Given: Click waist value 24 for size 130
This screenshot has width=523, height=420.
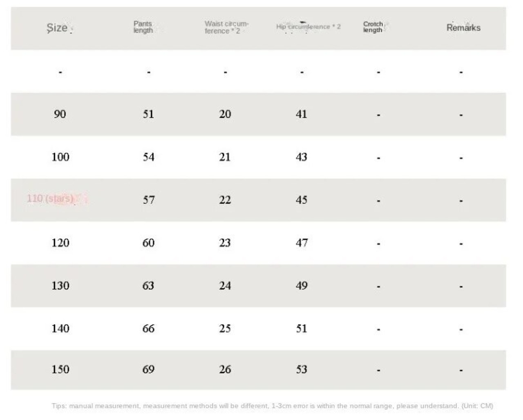Looking at the screenshot, I should pos(225,286).
